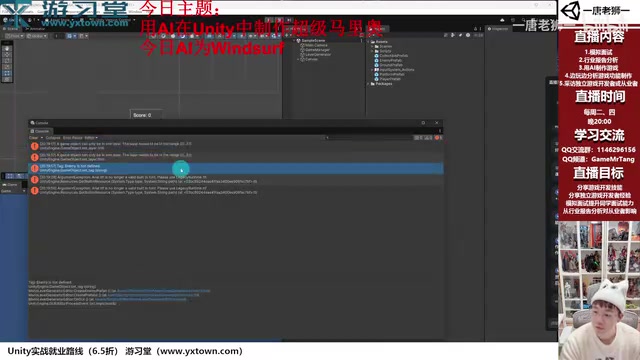This screenshot has width=640, height=360.
Task: Click the Play button in Unity toolbar
Action: 269,20
